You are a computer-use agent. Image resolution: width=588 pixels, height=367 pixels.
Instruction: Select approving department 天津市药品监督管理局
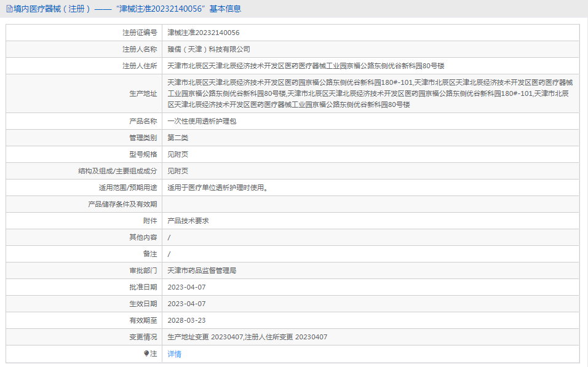(x=202, y=270)
